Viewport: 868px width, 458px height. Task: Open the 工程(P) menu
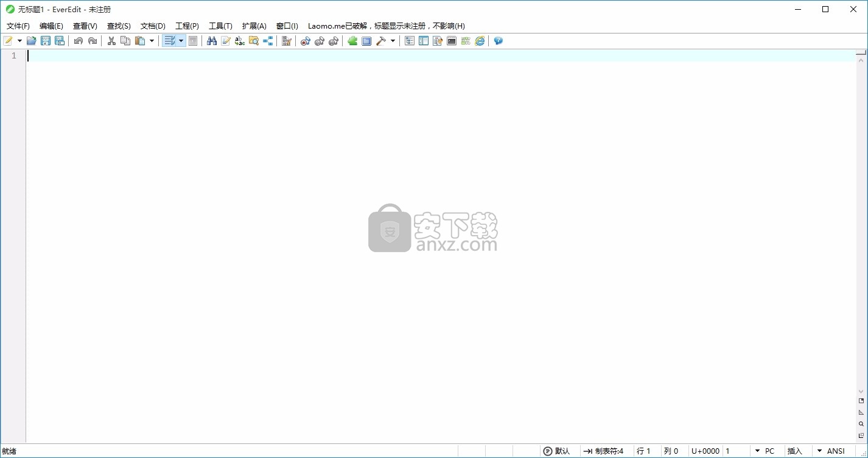[187, 26]
